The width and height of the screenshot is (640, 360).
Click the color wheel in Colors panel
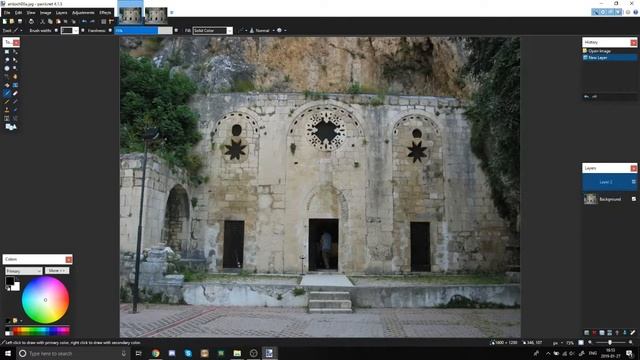coord(45,300)
